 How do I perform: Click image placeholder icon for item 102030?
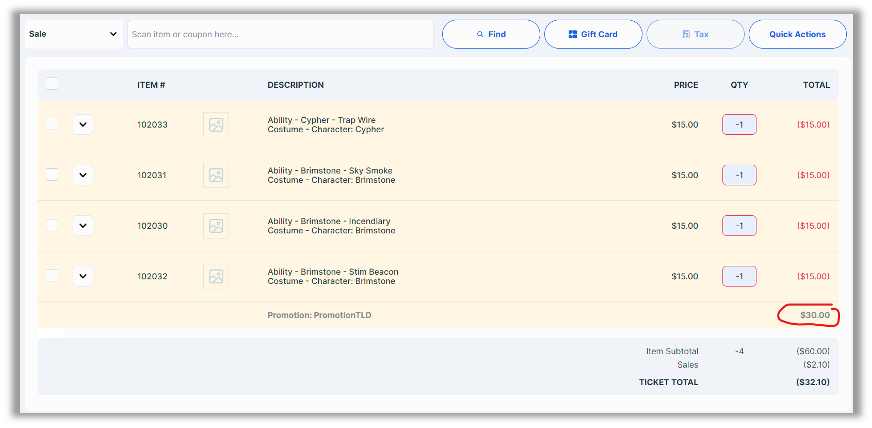pos(215,226)
